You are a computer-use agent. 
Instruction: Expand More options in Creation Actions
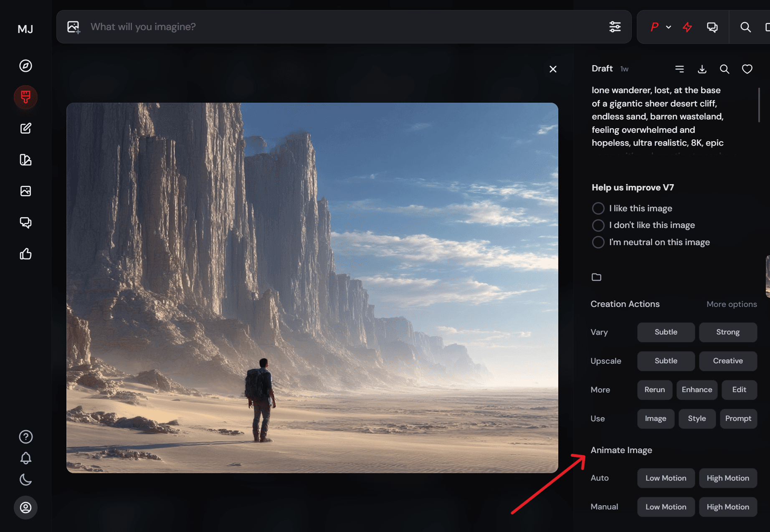pos(731,304)
